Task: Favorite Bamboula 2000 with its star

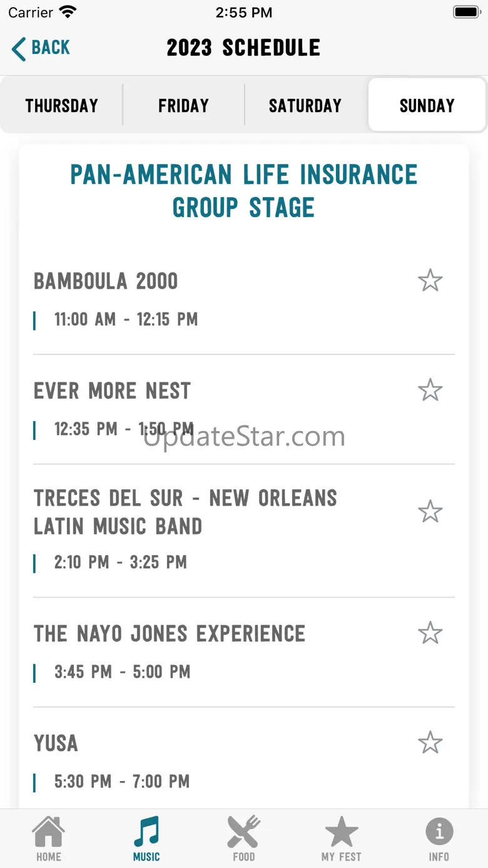Action: [x=430, y=280]
